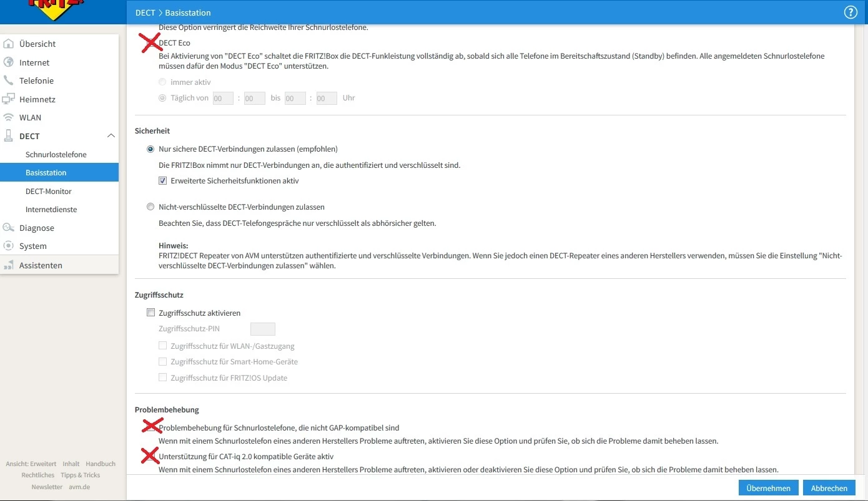Toggle 'Erweiterte Sicherheitsfunktionen aktiv' checkbox
The image size is (868, 501).
162,181
